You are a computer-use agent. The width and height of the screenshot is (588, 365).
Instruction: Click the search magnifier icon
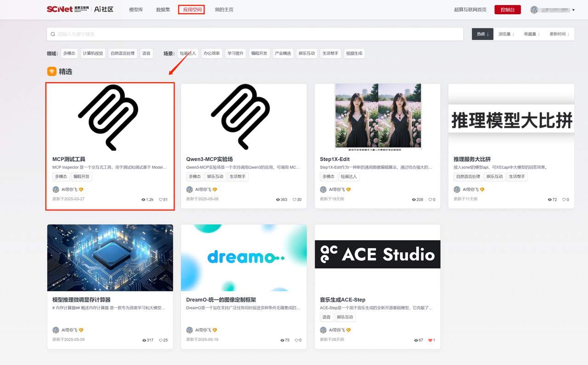[x=53, y=34]
